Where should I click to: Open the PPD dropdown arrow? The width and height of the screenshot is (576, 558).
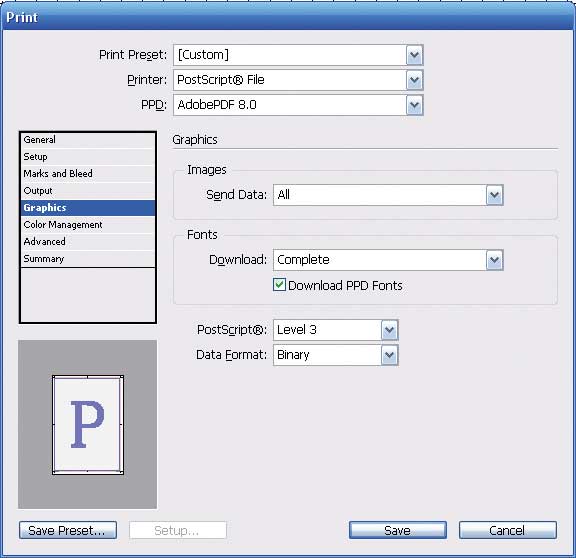click(x=414, y=105)
